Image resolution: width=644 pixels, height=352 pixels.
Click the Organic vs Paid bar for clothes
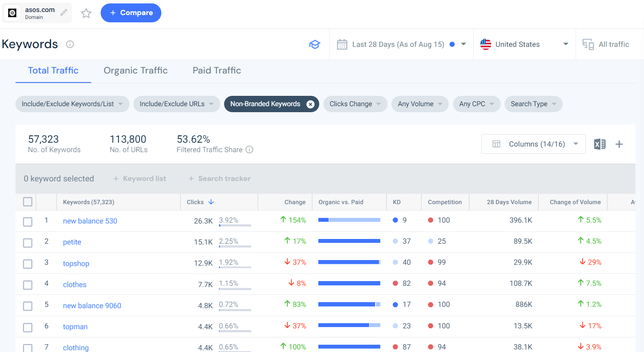[349, 283]
